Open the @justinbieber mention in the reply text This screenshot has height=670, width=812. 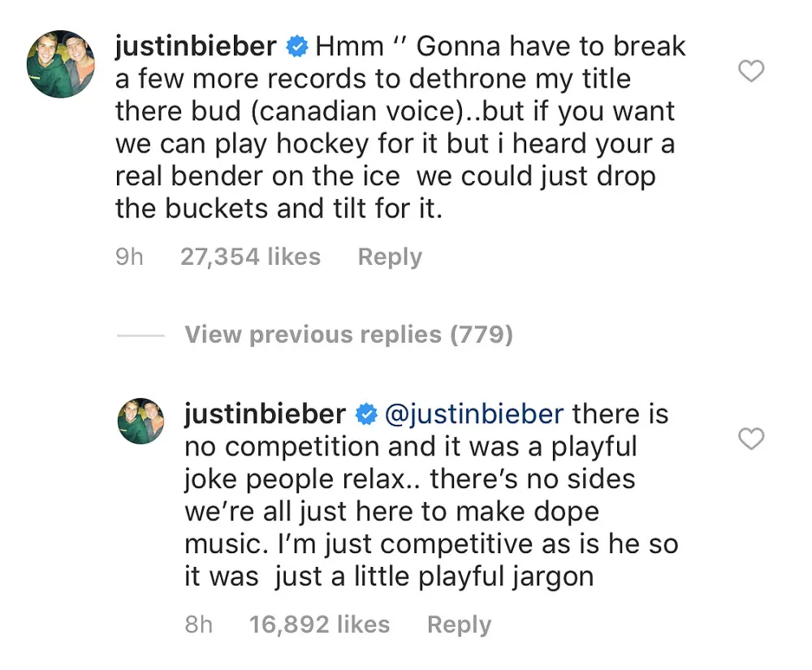[477, 414]
